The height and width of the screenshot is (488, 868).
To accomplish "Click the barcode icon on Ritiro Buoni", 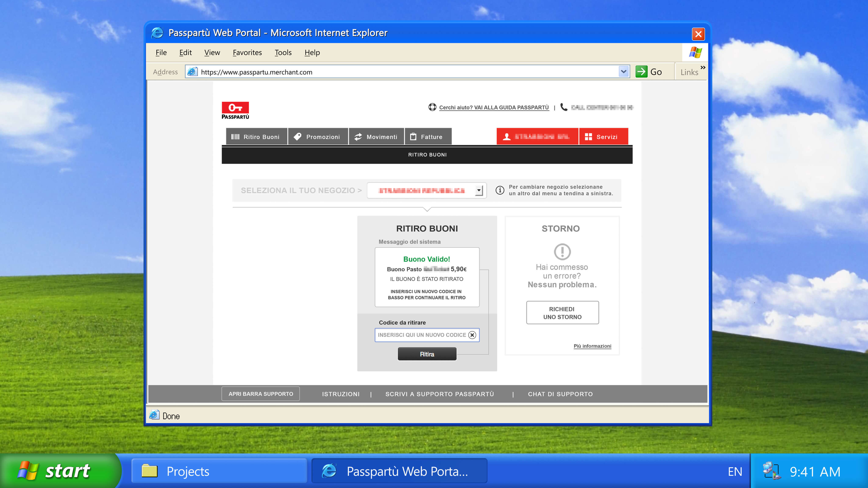I will (235, 137).
